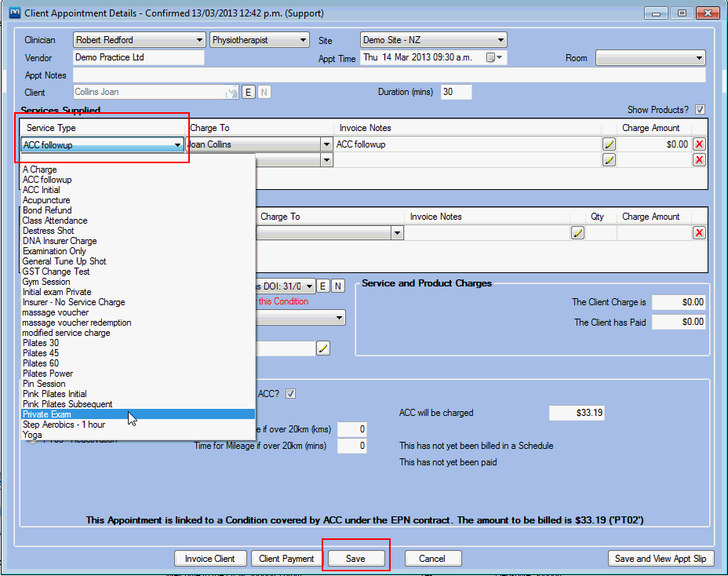
Task: Click the E button next to Client field
Action: (x=248, y=93)
